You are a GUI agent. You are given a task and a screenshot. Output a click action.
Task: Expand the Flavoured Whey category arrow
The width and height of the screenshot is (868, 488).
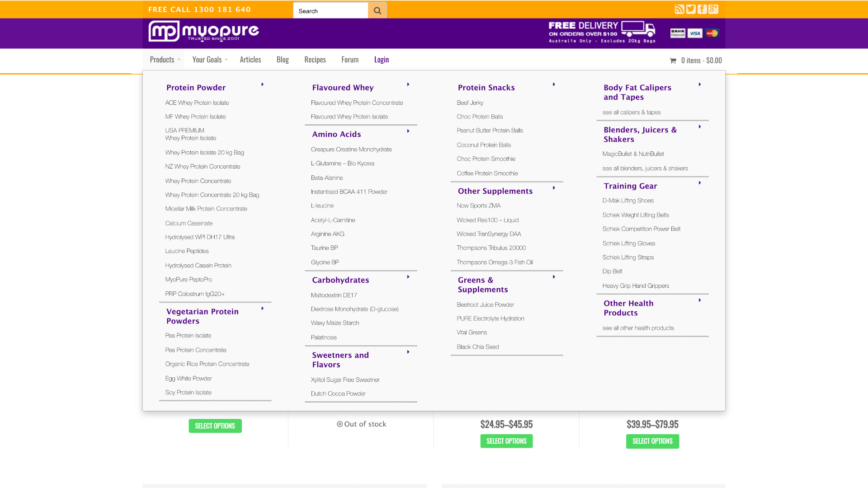[x=408, y=84]
